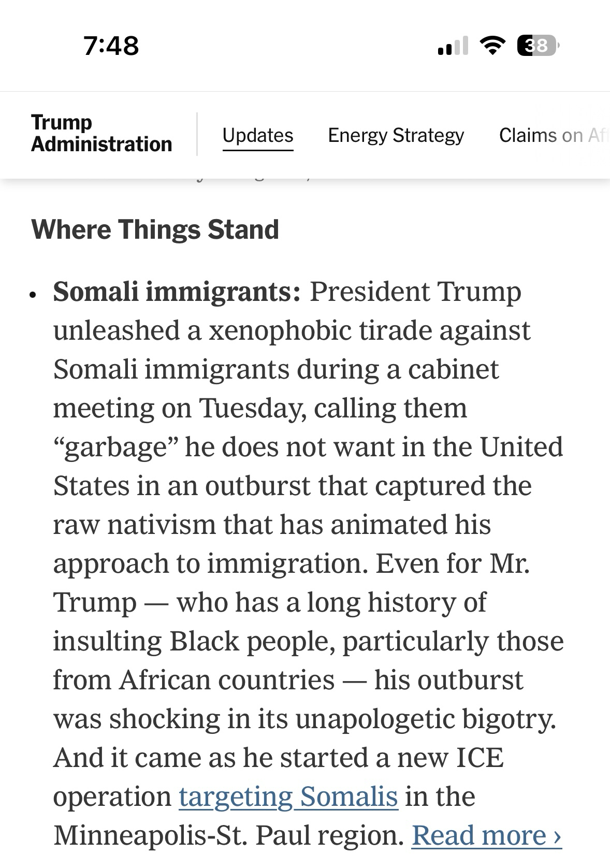Click the quoted word "garbage"
Viewport: 610px width, 868px height.
point(116,447)
